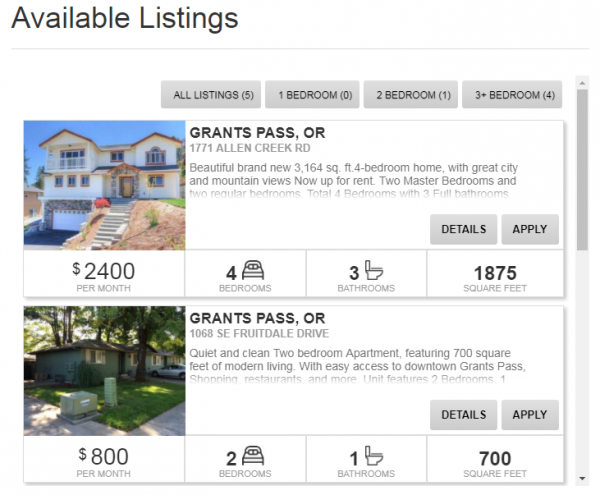Click the bed icon in the Allen Creek listing
600x495 pixels.
[254, 271]
